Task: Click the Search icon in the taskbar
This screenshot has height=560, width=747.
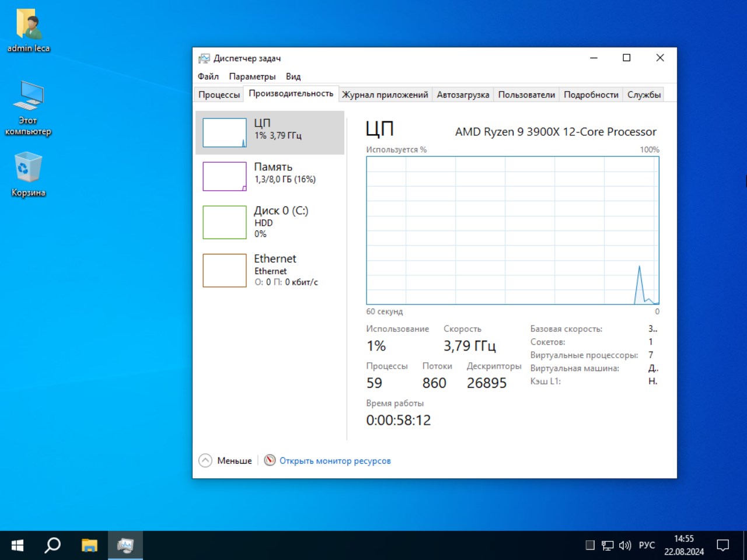Action: pos(52,545)
